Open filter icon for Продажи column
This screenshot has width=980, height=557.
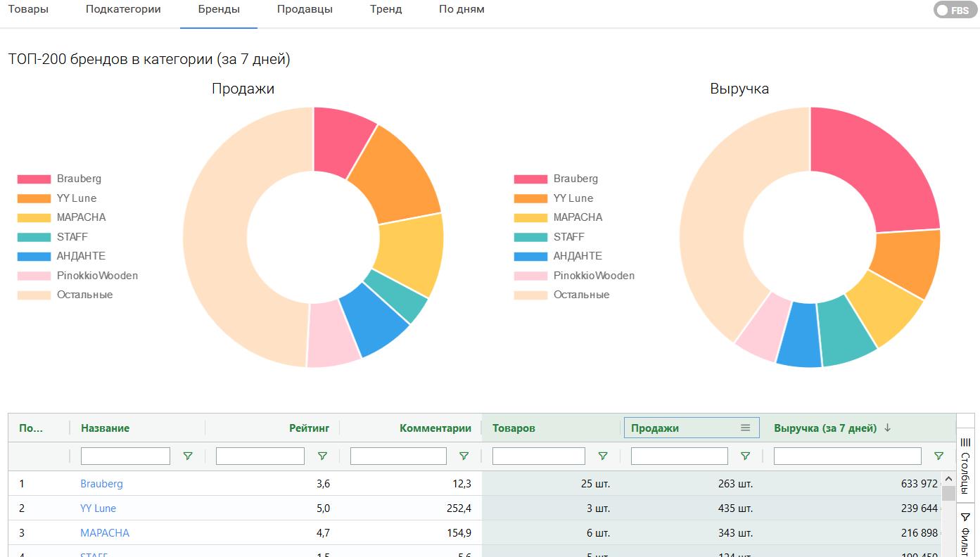(x=745, y=456)
